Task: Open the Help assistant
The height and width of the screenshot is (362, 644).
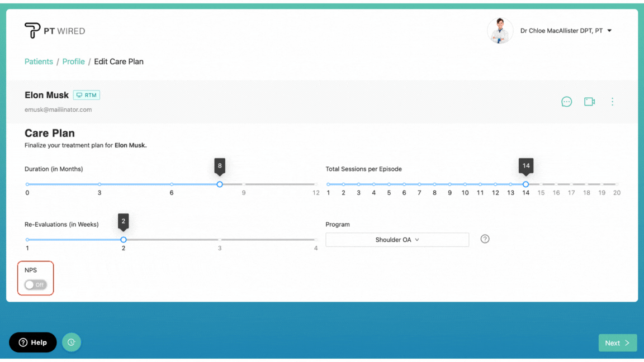Action: point(32,342)
